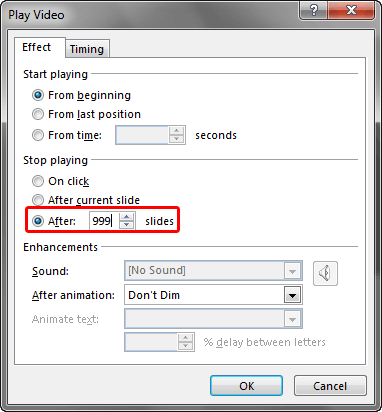
Task: Click the From time seconds down arrow
Action: tap(176, 139)
